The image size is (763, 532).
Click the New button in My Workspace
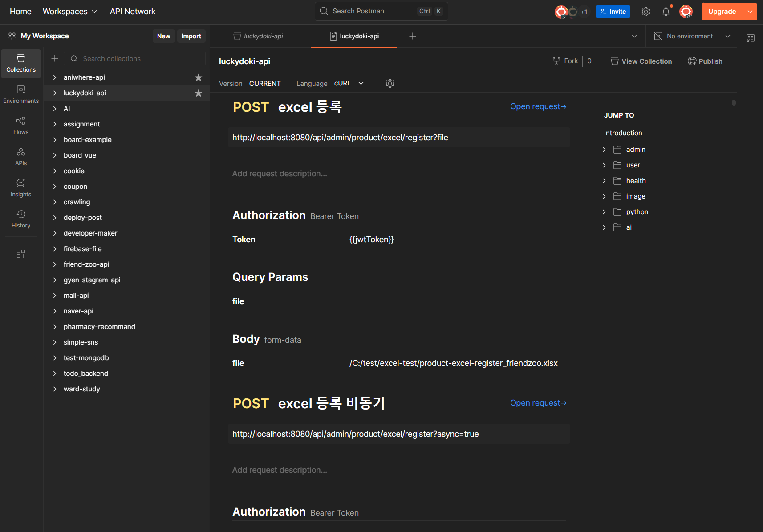164,36
